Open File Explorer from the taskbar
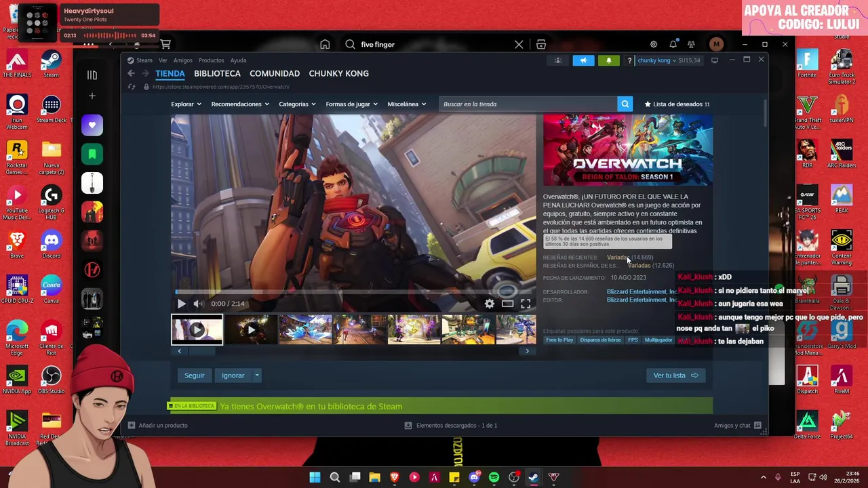868x488 pixels. pos(374,477)
